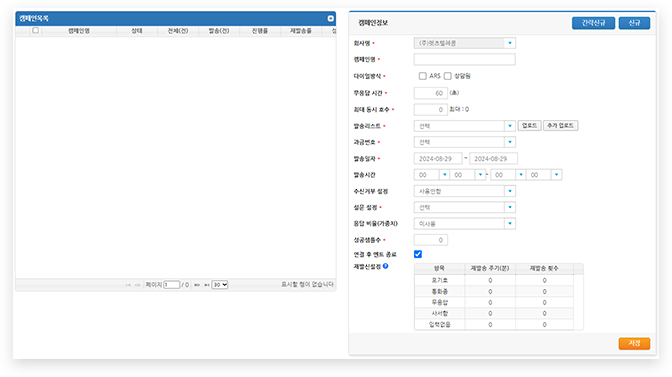Focus the 최대 동시 호수 field
The image size is (672, 377).
point(431,110)
